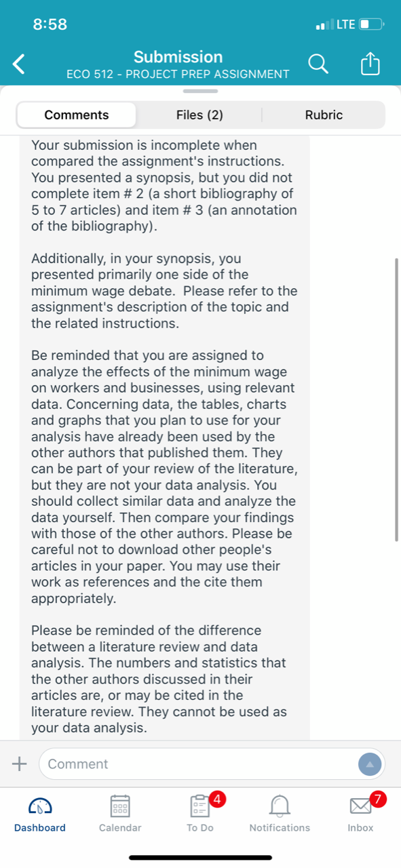Select the Comments tab
401x868 pixels.
tap(77, 115)
